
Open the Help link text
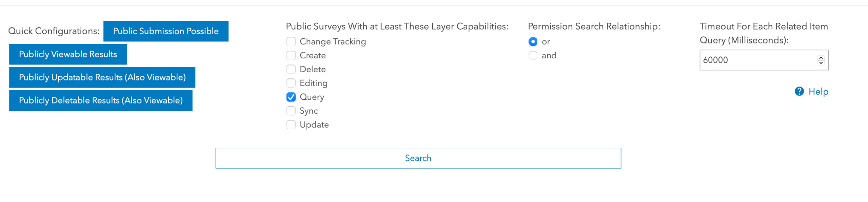click(x=818, y=91)
